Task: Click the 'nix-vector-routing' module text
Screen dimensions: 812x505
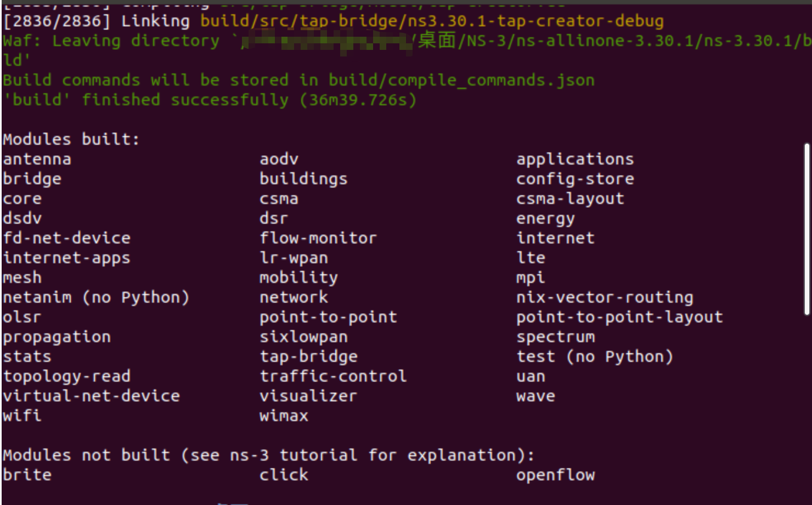Action: pos(605,298)
